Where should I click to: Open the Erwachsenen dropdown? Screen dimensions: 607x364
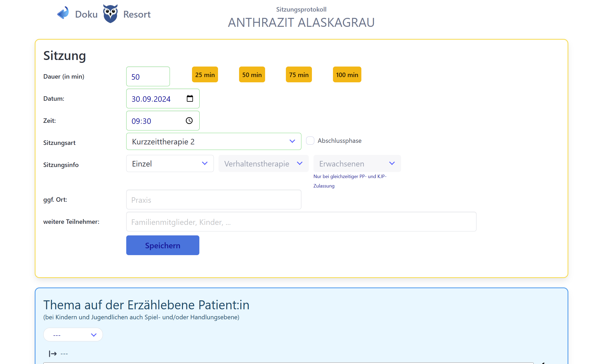click(357, 164)
